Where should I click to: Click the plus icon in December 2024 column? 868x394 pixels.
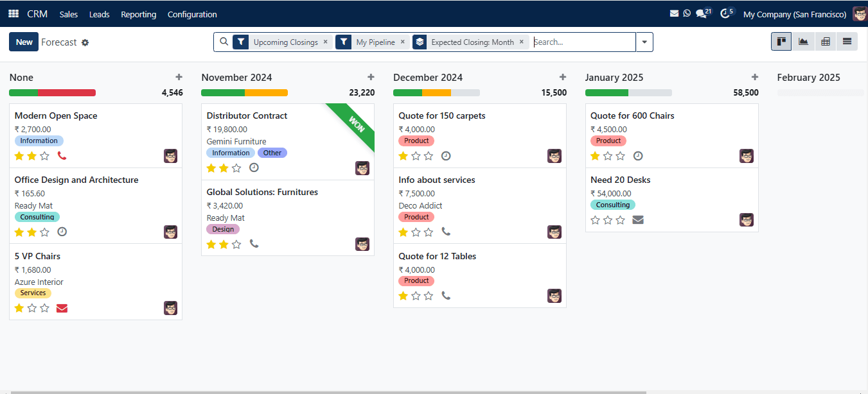point(563,77)
